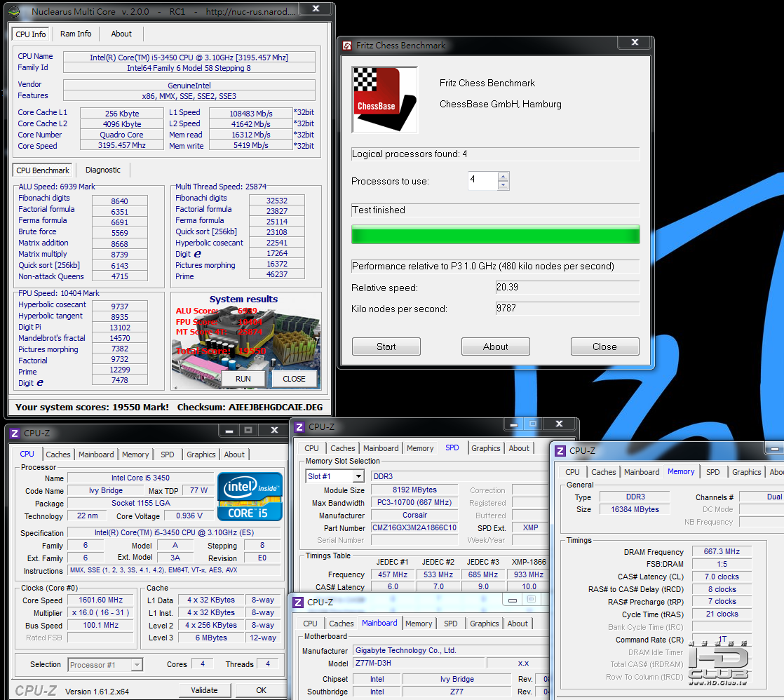The width and height of the screenshot is (784, 700).
Task: Click the ChessBase logo image
Action: tap(384, 100)
